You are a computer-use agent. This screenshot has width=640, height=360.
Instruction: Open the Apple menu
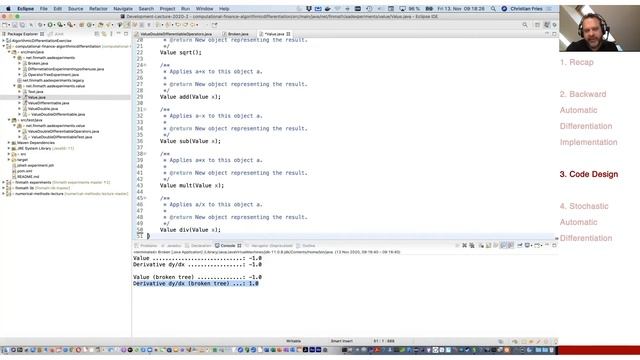[x=8, y=9]
